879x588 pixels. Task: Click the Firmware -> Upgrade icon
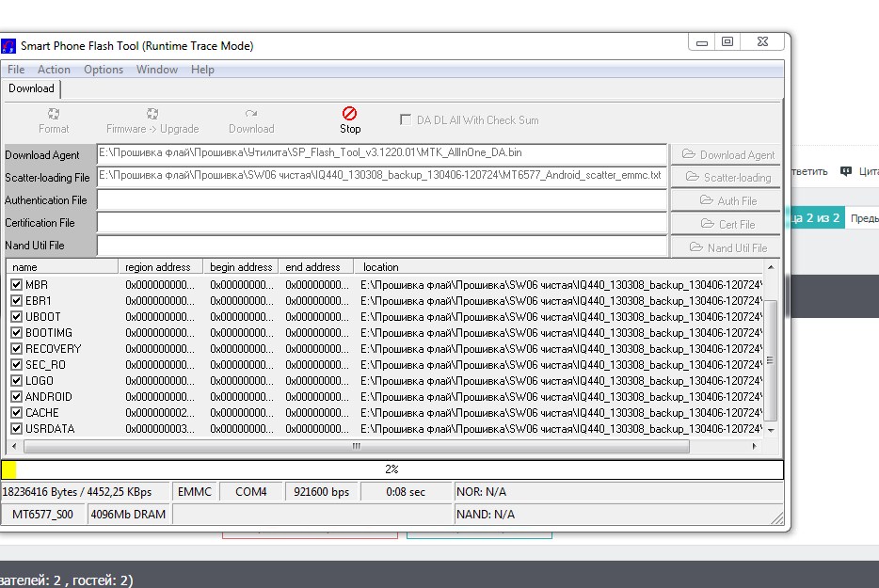pos(152,114)
